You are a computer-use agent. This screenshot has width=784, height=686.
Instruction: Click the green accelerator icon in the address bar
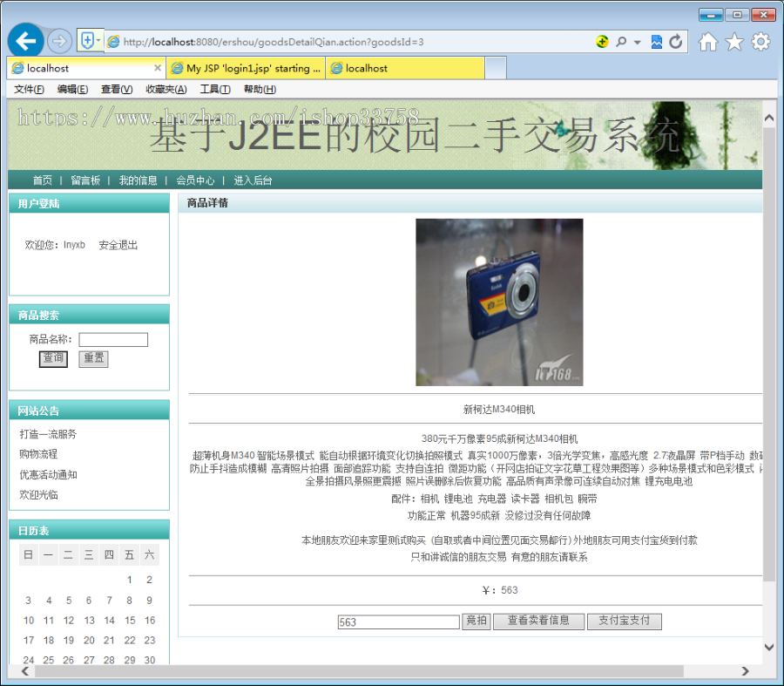[x=602, y=41]
